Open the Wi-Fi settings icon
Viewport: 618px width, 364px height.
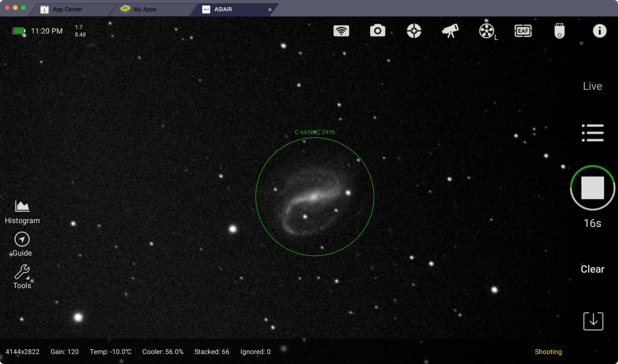[x=341, y=31]
